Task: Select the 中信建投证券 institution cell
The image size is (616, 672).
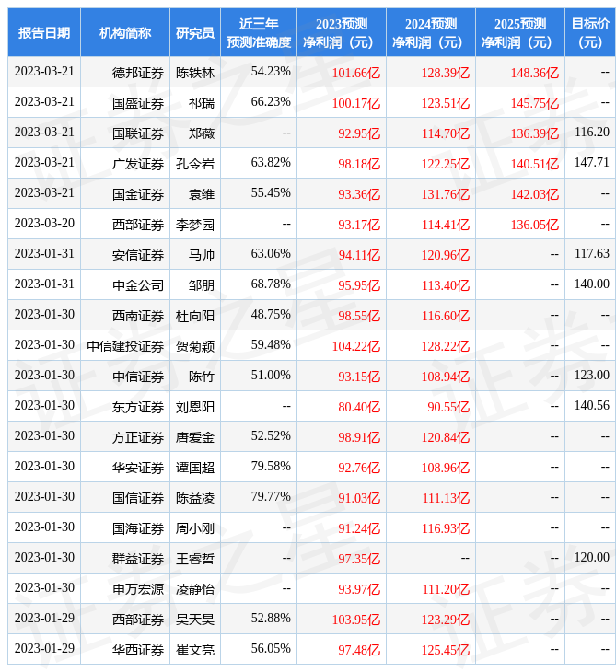Action: coord(125,346)
